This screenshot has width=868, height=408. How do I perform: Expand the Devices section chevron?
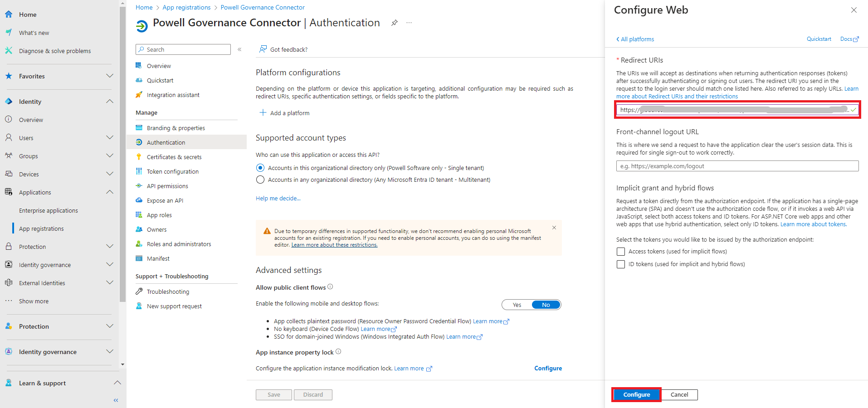click(109, 174)
